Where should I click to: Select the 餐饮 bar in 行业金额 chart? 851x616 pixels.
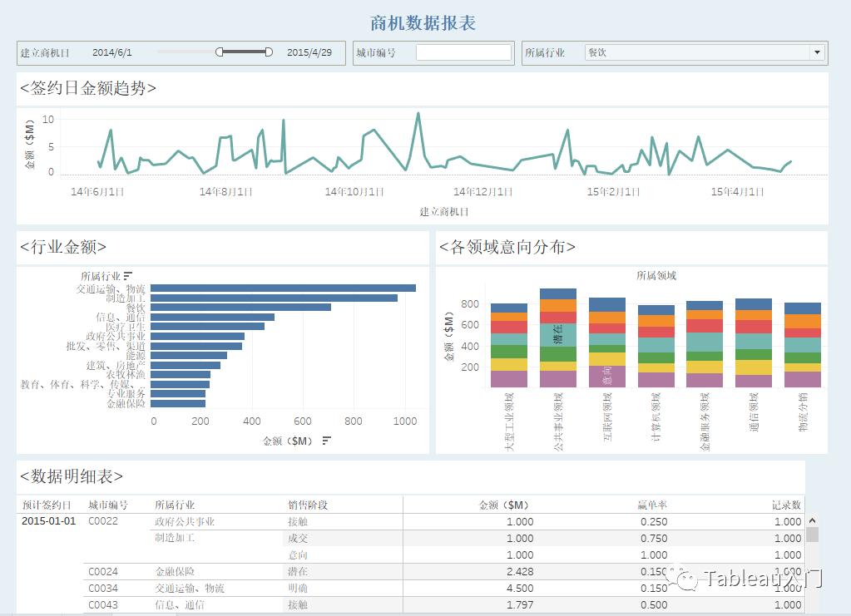pyautogui.click(x=241, y=307)
